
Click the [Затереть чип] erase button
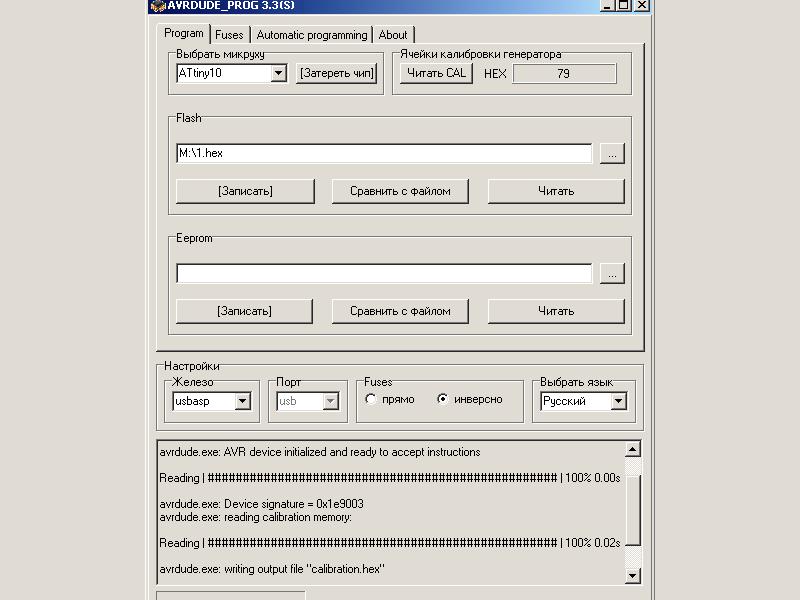coord(336,73)
